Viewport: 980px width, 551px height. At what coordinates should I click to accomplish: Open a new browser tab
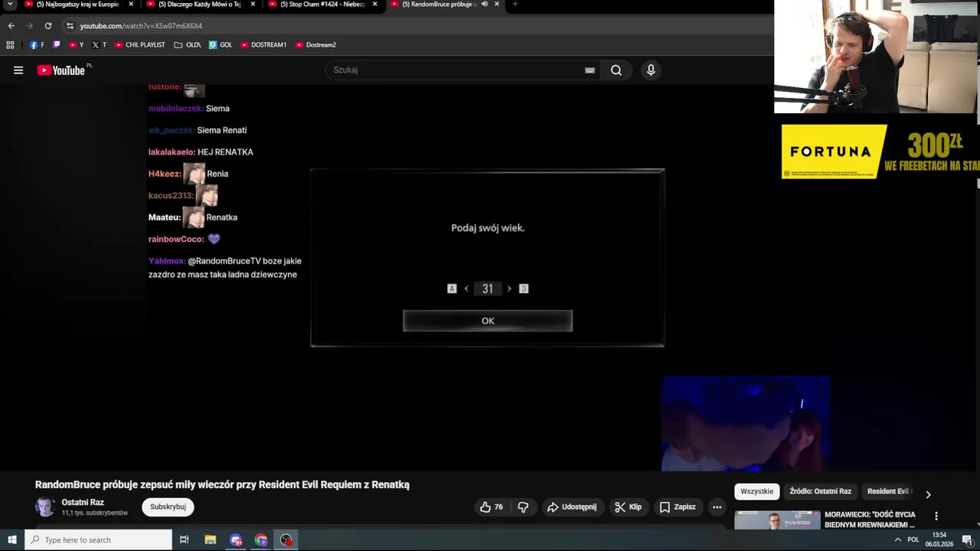514,5
